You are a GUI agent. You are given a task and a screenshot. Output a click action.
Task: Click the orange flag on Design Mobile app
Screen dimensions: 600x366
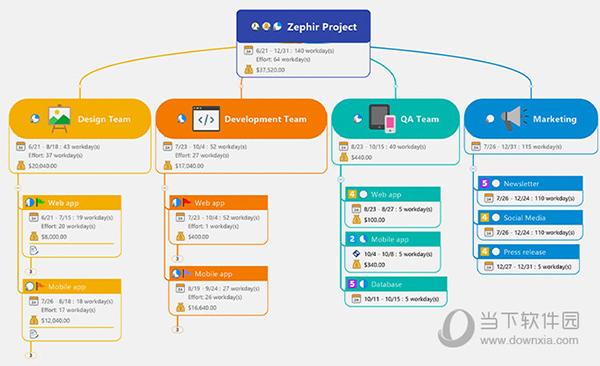40,286
